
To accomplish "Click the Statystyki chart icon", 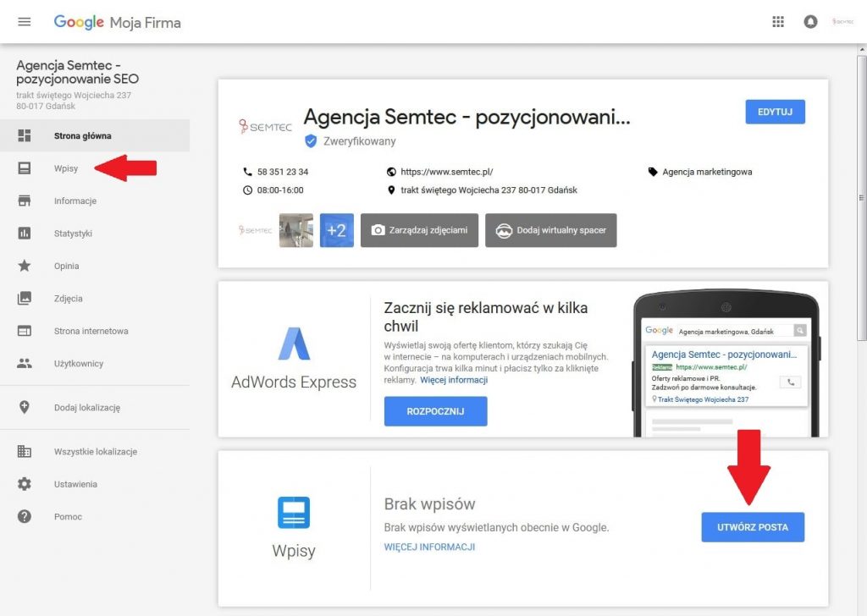I will click(25, 234).
